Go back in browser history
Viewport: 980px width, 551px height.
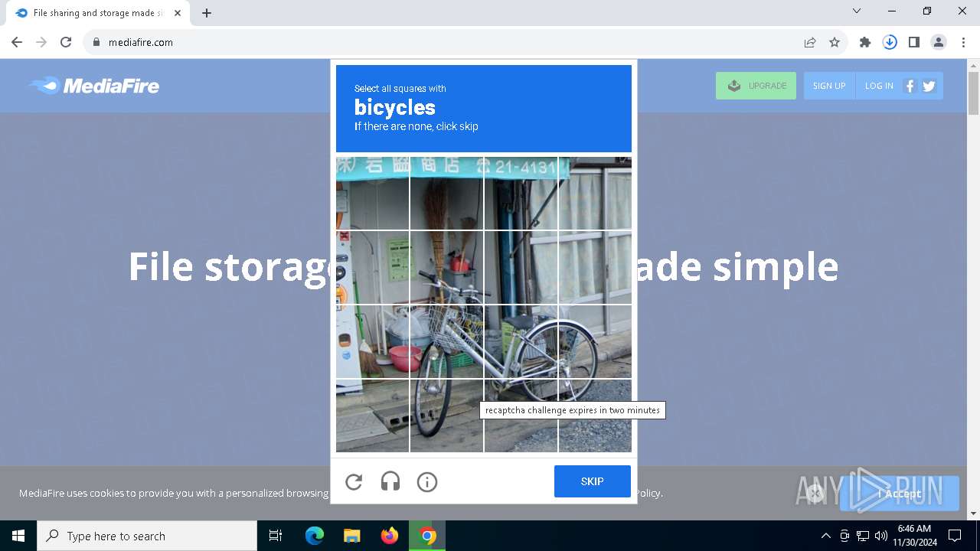[17, 42]
